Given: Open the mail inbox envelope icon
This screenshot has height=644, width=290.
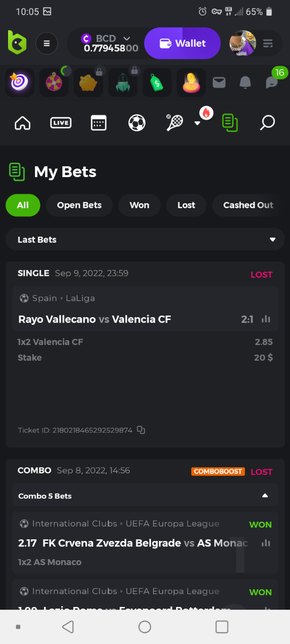Looking at the screenshot, I should click(219, 82).
